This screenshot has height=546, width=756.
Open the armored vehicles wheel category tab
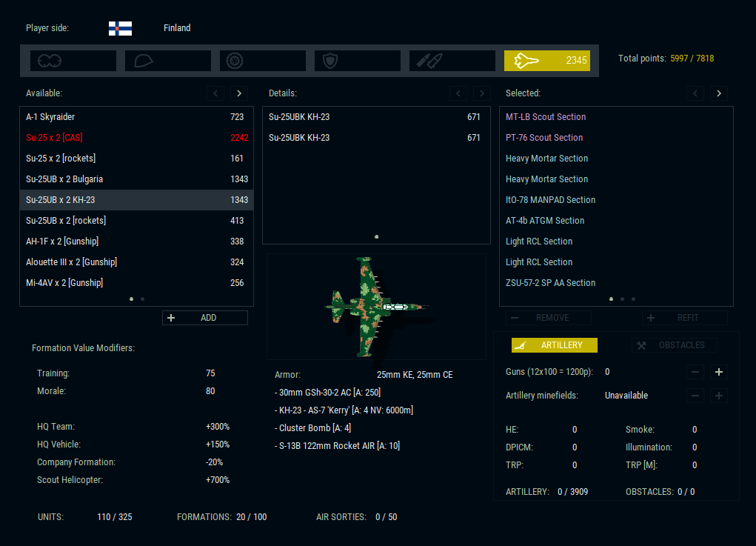pos(263,61)
